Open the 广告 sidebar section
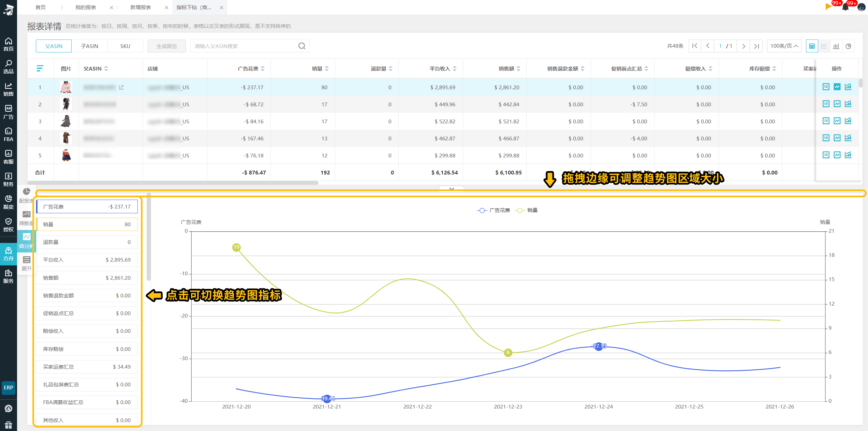The image size is (868, 431). pyautogui.click(x=8, y=112)
